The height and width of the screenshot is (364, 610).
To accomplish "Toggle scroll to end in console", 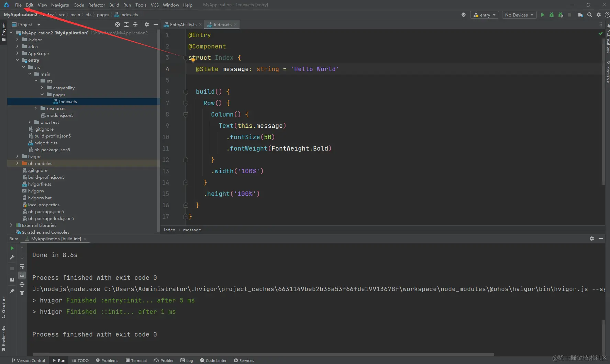I will coord(22,275).
